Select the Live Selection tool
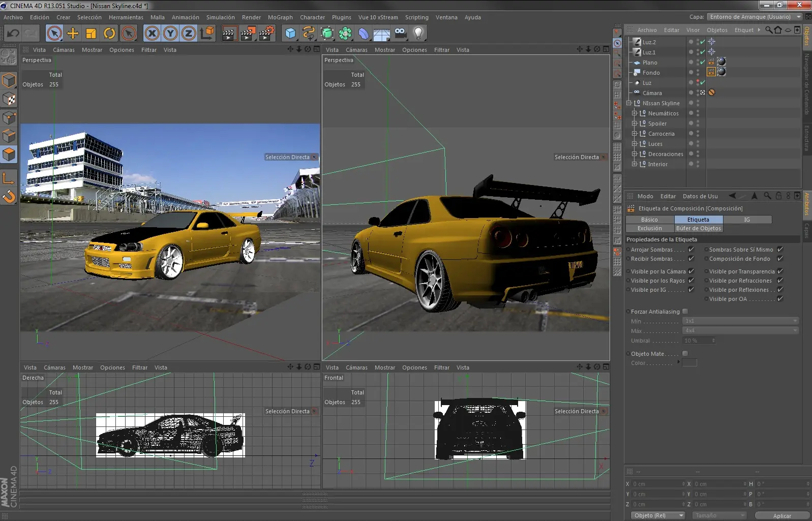The image size is (812, 521). pyautogui.click(x=54, y=34)
